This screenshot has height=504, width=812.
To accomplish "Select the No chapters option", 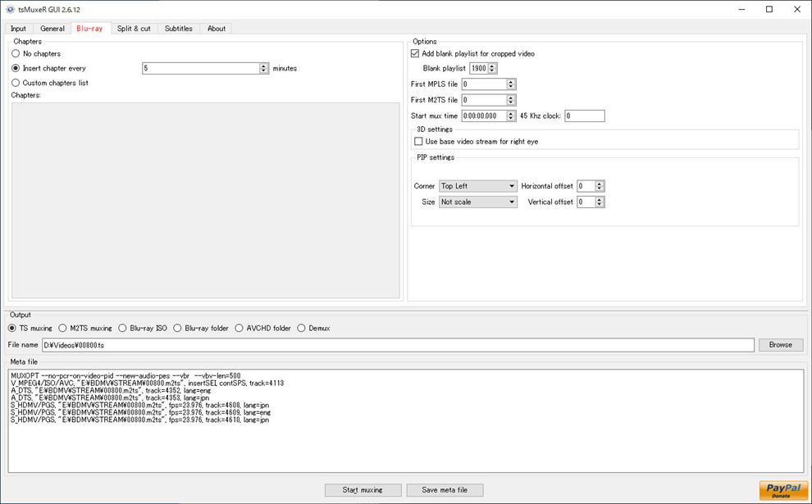I will click(16, 54).
